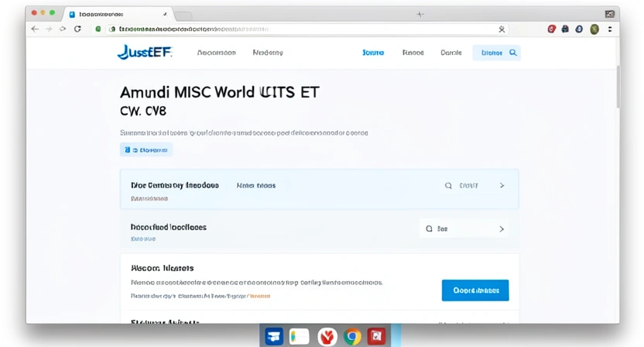Click the browser forward arrow
The height and width of the screenshot is (347, 644).
tap(49, 29)
